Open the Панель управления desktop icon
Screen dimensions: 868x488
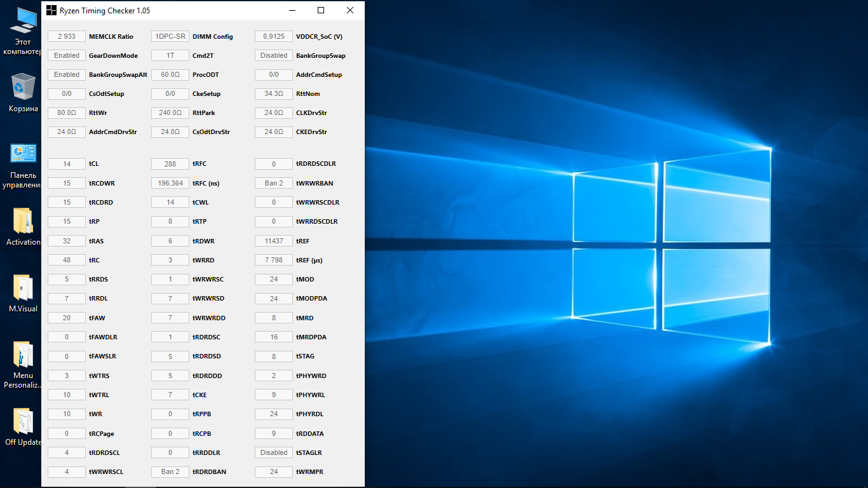tap(23, 166)
